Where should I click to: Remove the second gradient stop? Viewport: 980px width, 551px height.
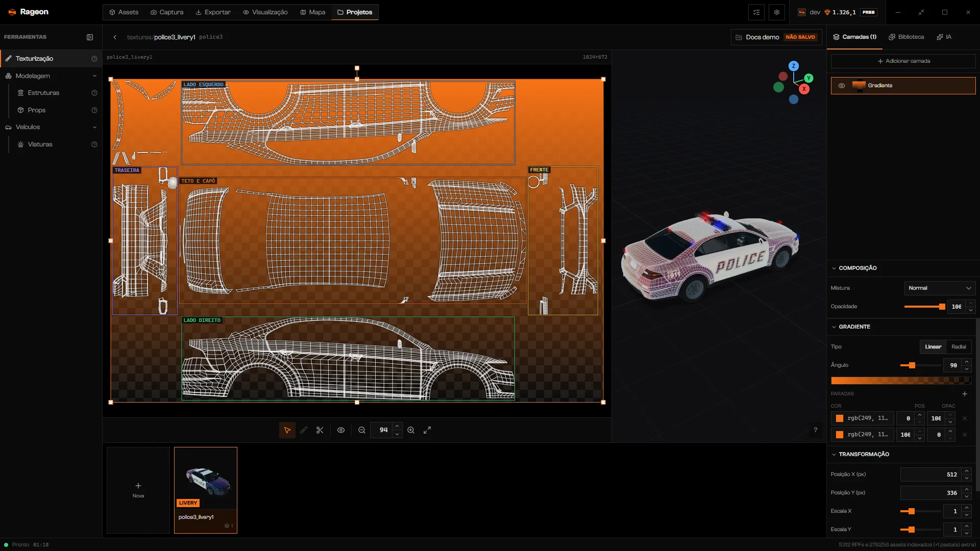965,435
